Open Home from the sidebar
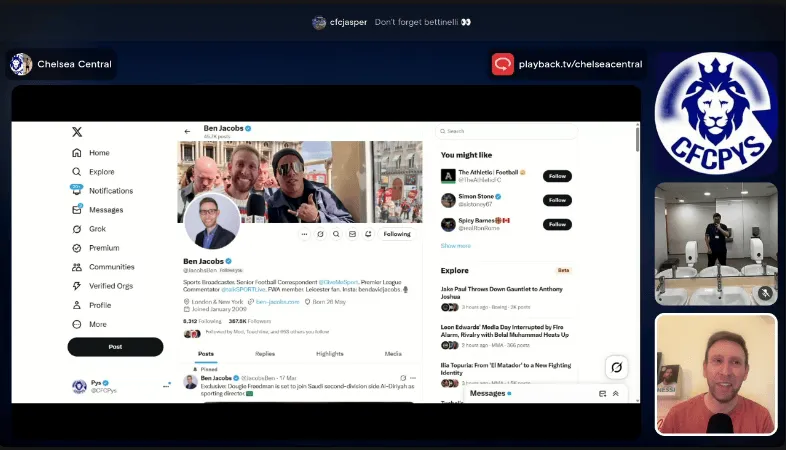This screenshot has width=786, height=450. (91, 152)
